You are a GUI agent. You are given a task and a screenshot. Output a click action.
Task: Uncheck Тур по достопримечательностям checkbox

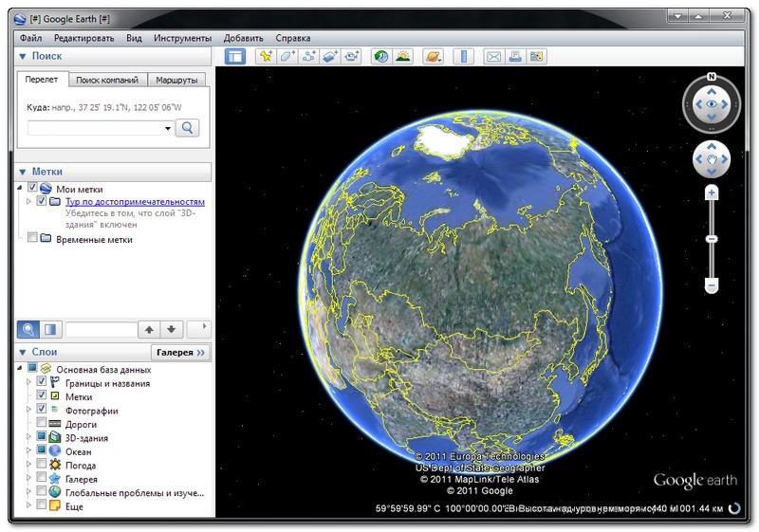[42, 201]
